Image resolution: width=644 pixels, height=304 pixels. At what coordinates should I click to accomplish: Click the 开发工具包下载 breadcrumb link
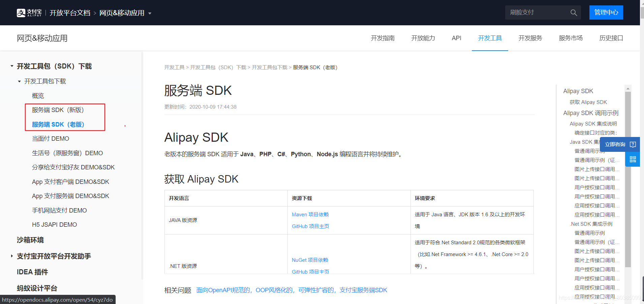coord(270,67)
